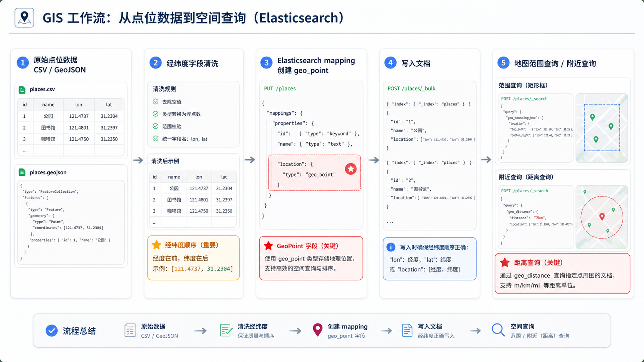
Task: Click the "geo_point" type value in the mapping
Action: pyautogui.click(x=321, y=175)
